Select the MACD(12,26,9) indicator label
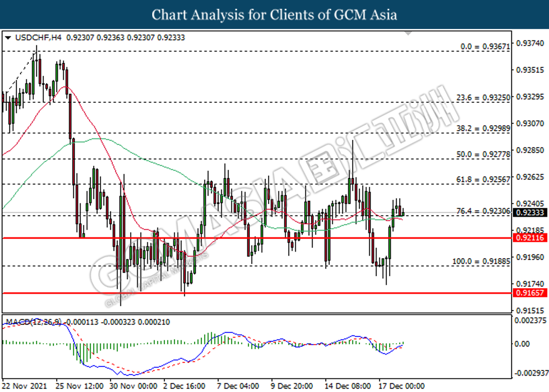The height and width of the screenshot is (392, 549). (x=33, y=322)
